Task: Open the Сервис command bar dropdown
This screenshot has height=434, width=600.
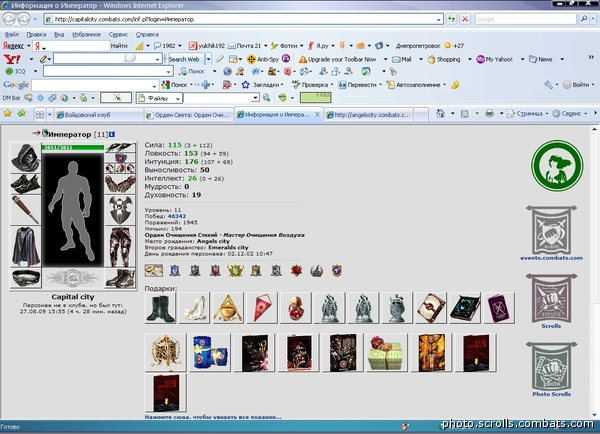Action: pos(570,114)
